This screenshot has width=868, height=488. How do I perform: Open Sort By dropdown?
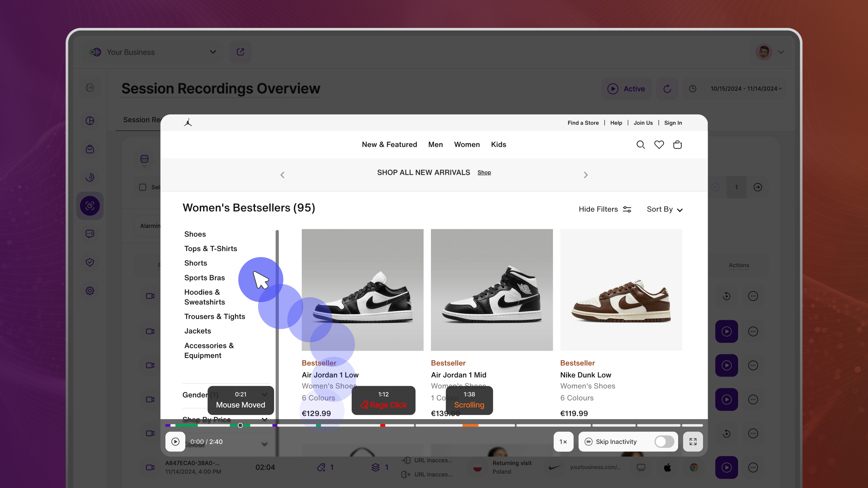point(665,209)
